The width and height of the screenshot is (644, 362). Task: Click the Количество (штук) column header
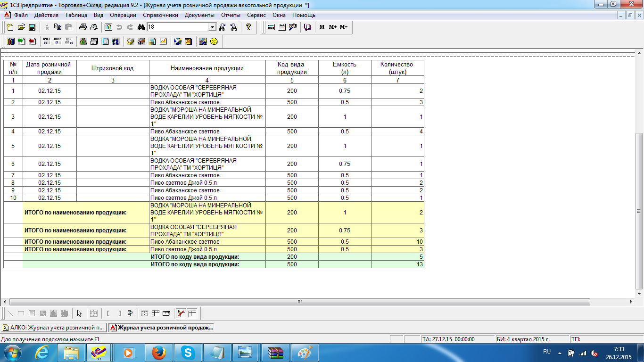[x=397, y=68]
